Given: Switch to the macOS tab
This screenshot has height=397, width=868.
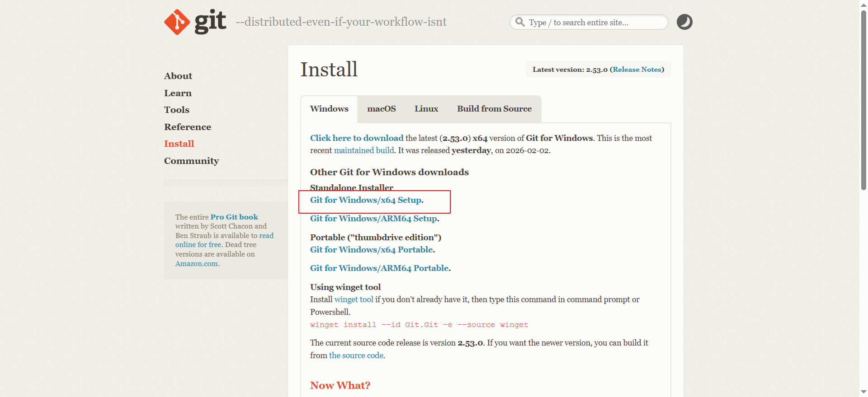Looking at the screenshot, I should click(x=382, y=109).
